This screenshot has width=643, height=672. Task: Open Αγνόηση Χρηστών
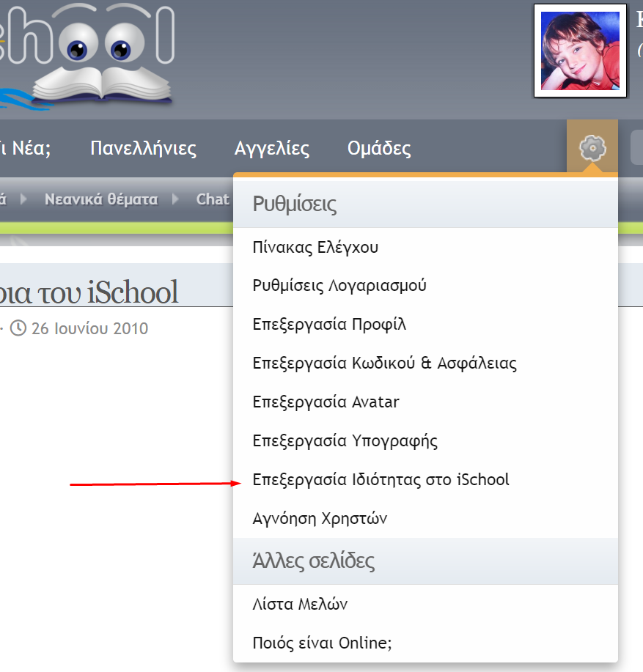point(320,519)
